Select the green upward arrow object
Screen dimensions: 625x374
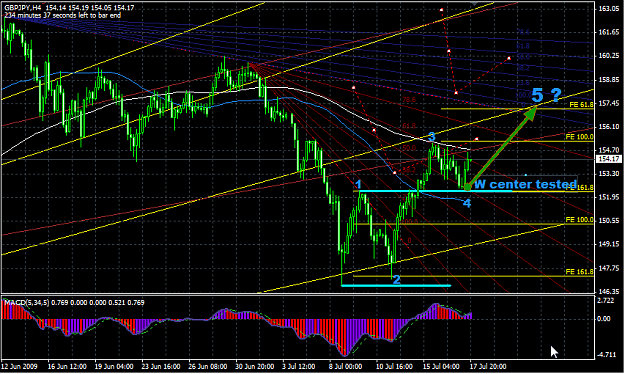(x=502, y=147)
